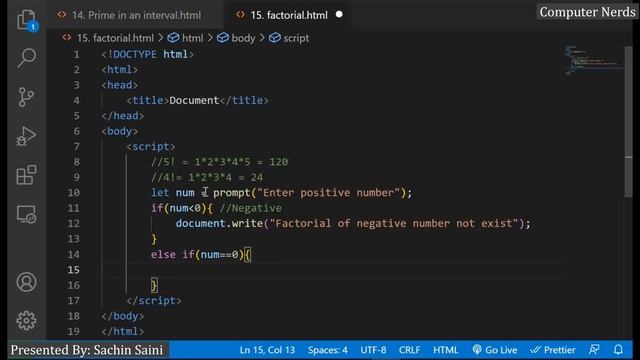
Task: Select HTML language mode in status bar
Action: point(446,350)
